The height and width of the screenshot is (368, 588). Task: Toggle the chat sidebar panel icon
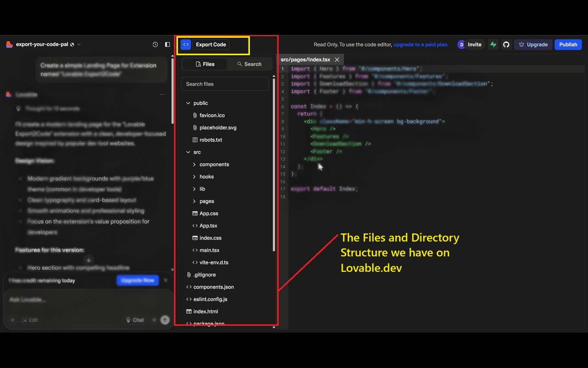pyautogui.click(x=167, y=45)
